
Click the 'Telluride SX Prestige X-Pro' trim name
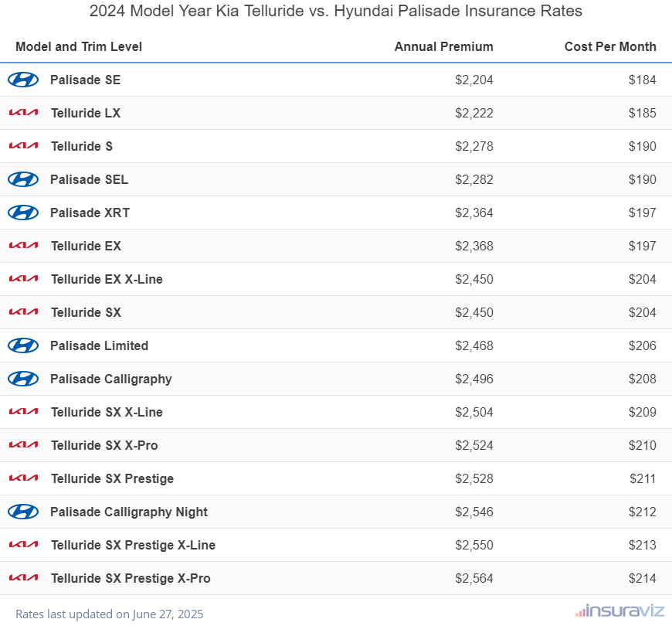point(131,578)
